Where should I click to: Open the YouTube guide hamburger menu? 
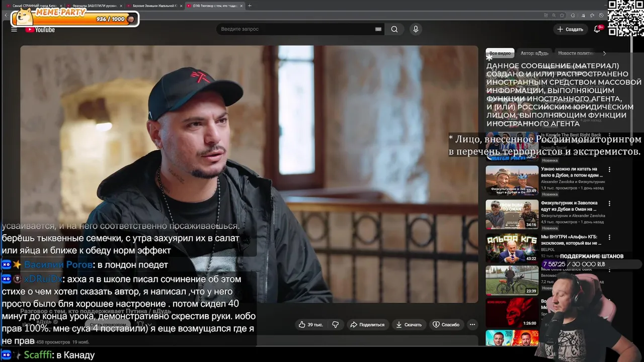14,30
